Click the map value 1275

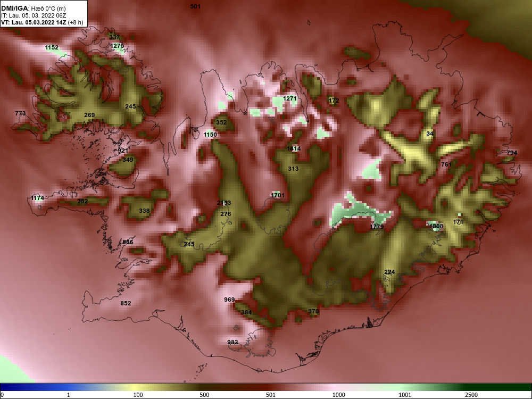[x=118, y=46]
